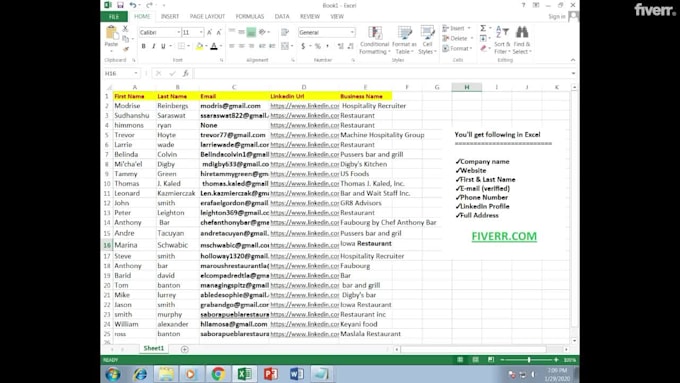The image size is (680, 383).
Task: Copy the selected cells
Action: coord(125,39)
